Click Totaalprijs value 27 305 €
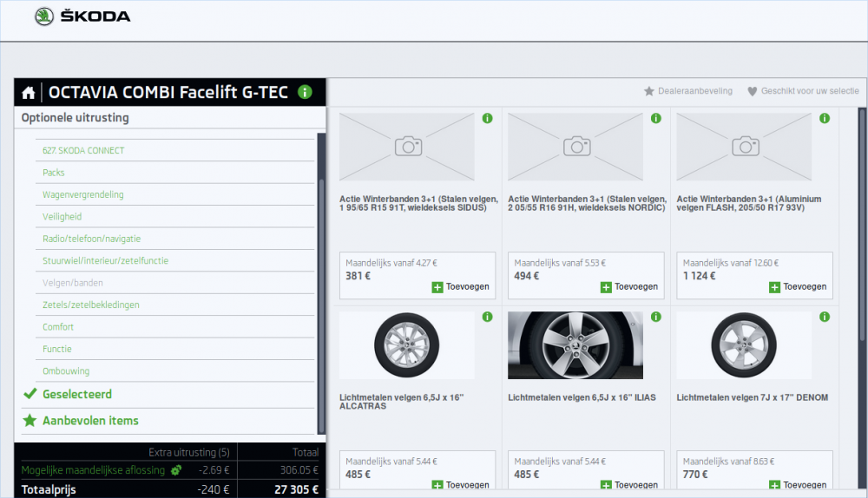The height and width of the screenshot is (498, 868). coord(296,489)
